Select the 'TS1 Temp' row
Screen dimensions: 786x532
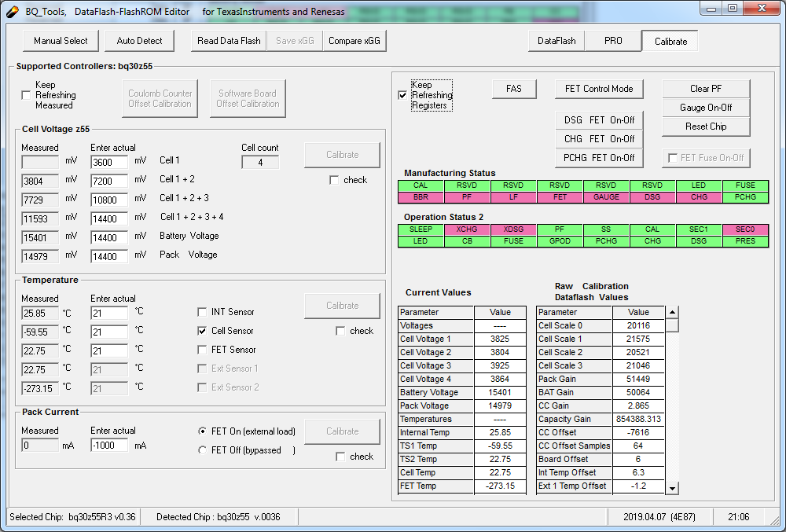pyautogui.click(x=462, y=446)
